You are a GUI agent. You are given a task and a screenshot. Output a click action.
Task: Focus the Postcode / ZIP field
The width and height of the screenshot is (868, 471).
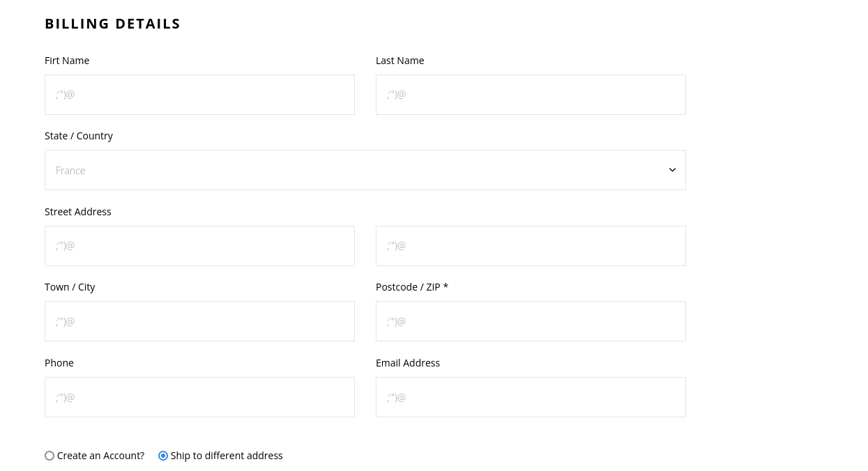click(x=531, y=321)
